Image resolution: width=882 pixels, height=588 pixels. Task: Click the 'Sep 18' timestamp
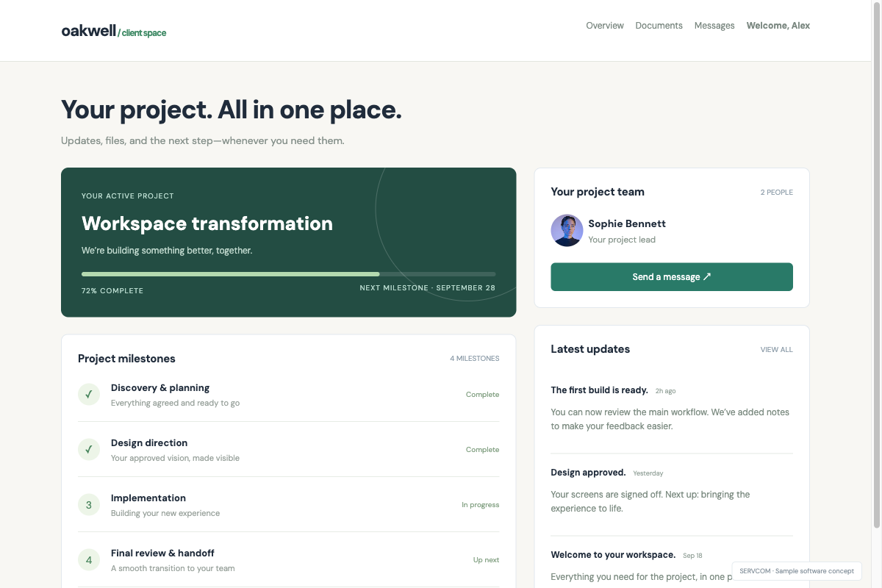point(692,556)
